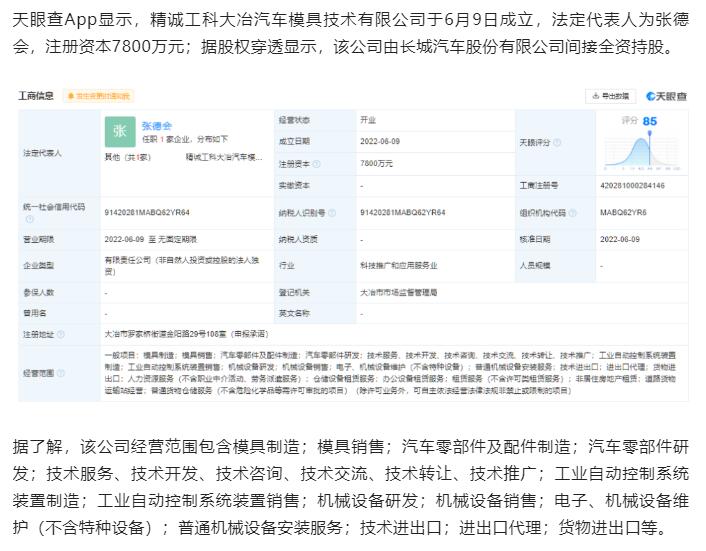Open the 精诚工科大冶汽车模... company link

pyautogui.click(x=224, y=157)
